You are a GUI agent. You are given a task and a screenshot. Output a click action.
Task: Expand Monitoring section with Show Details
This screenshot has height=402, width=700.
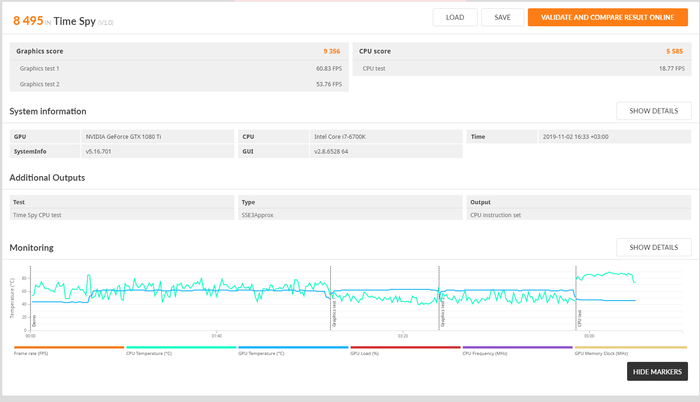pos(653,247)
